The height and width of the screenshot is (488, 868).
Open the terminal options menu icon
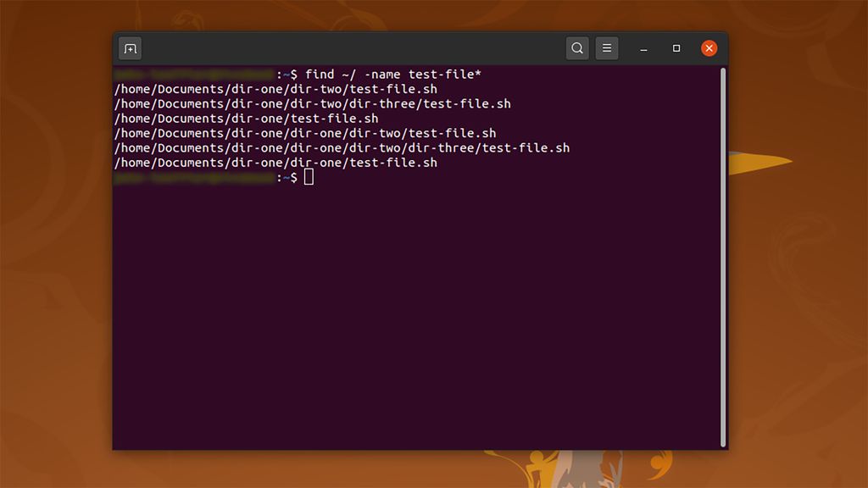pyautogui.click(x=607, y=48)
